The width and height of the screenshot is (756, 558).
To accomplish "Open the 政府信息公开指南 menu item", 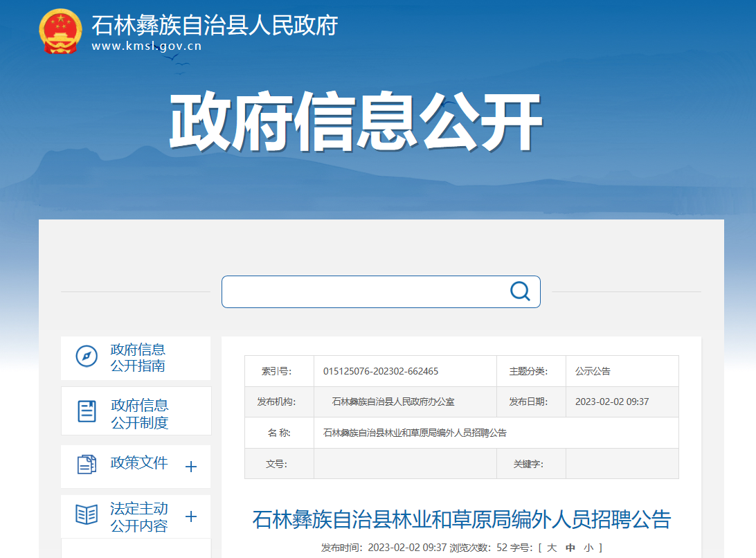I will tap(138, 358).
